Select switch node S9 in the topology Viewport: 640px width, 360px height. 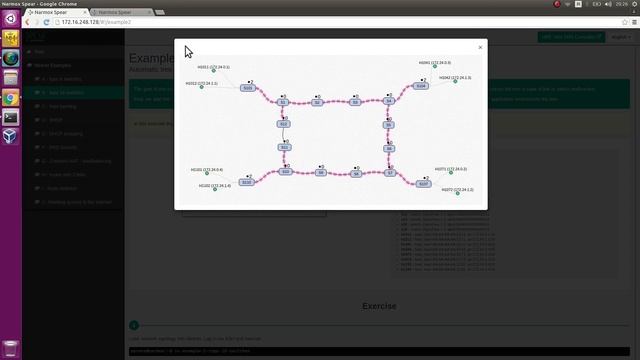pyautogui.click(x=321, y=173)
